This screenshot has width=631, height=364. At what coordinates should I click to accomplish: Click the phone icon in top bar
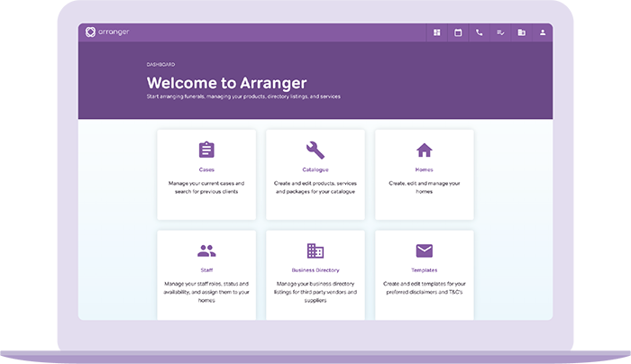pos(479,32)
